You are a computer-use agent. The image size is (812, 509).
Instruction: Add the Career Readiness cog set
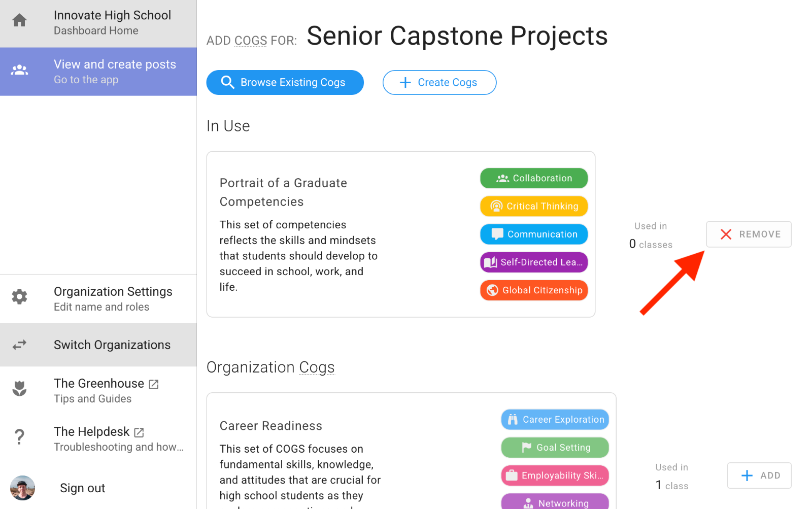759,476
